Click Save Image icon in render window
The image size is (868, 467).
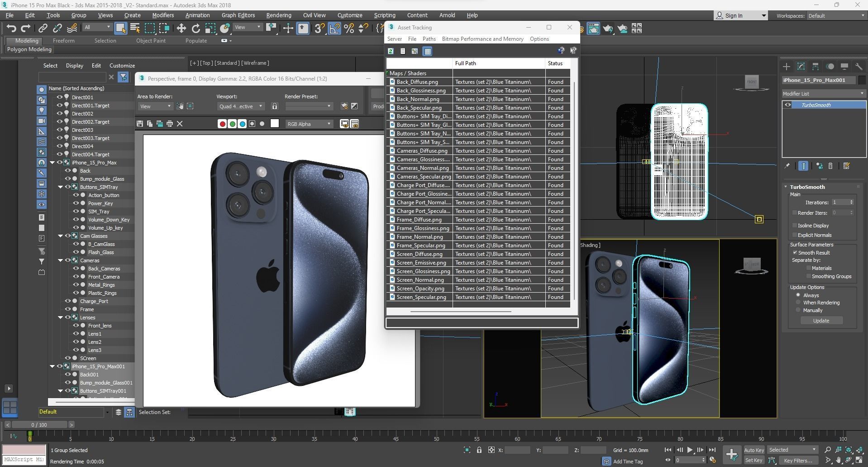[140, 124]
